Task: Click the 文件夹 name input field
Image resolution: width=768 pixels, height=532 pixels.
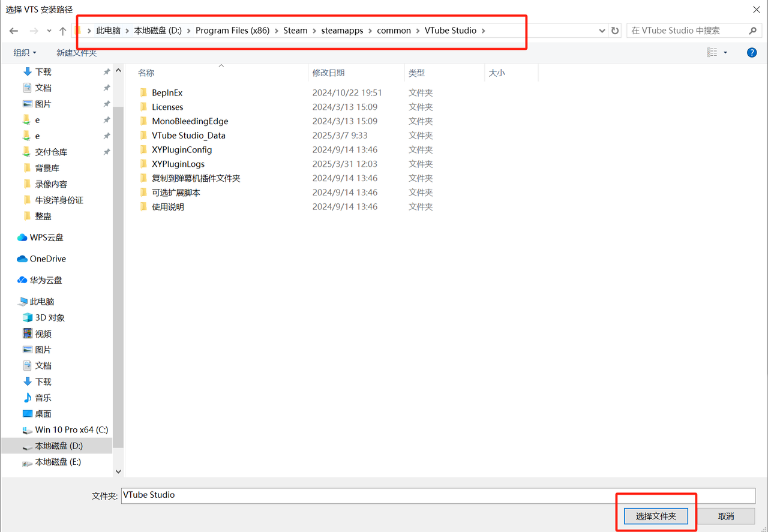Action: [438, 495]
